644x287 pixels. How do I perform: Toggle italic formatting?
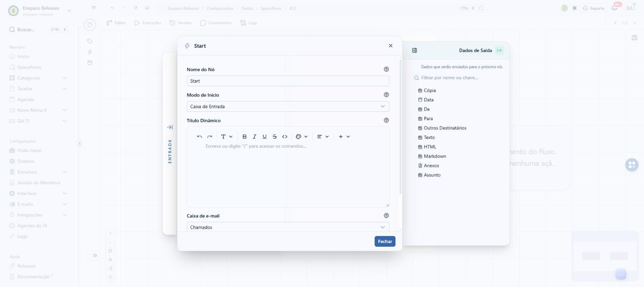(255, 137)
